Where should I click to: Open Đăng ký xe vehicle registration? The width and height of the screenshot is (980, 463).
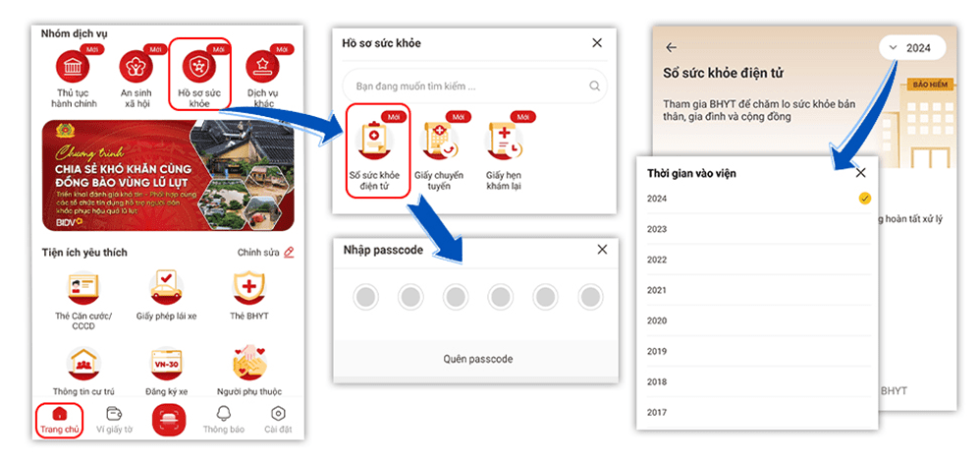point(166,372)
